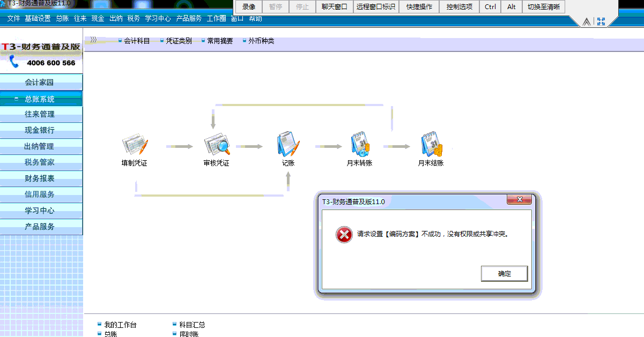The image size is (644, 337).
Task: Open the 月末结账 calendar icon
Action: 431,145
